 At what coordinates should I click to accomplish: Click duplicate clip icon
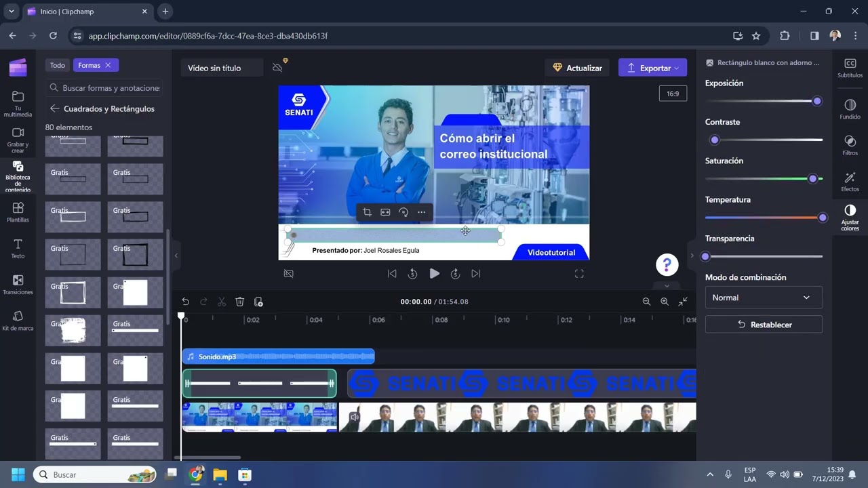pyautogui.click(x=258, y=302)
